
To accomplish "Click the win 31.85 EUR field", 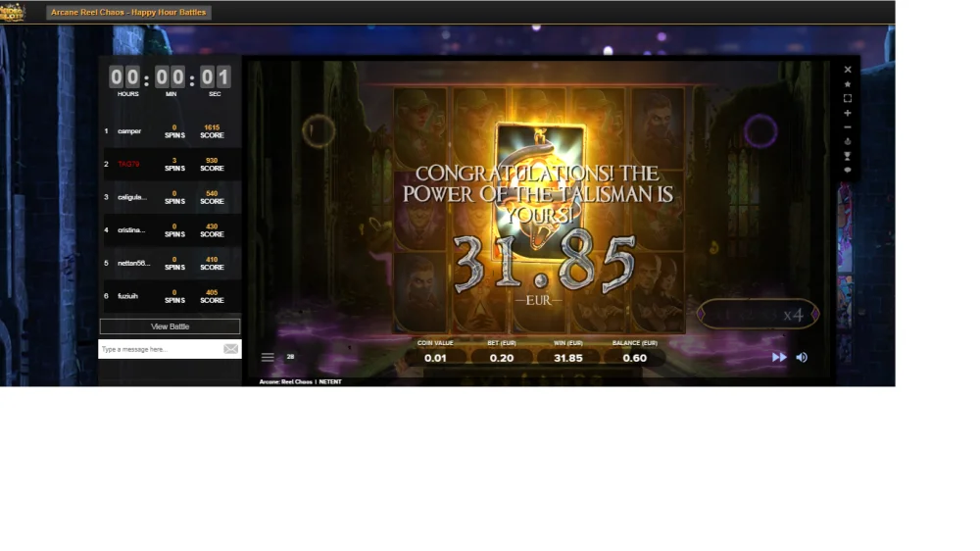I will (x=568, y=358).
